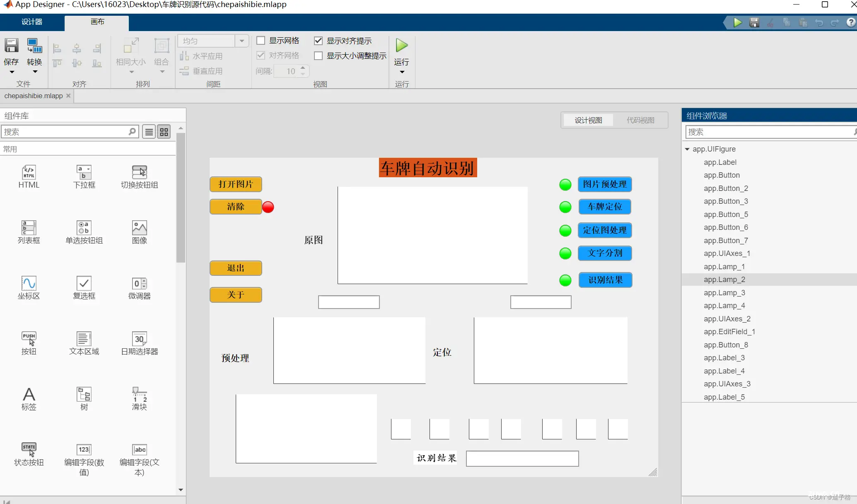Select the 滑块 slider component
Viewport: 857px width, 504px height.
tap(139, 399)
